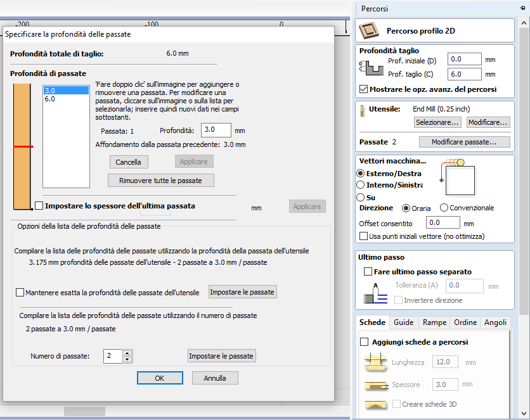
Task: Check Impostare lo spessore dell'ultima passata
Action: pyautogui.click(x=39, y=206)
